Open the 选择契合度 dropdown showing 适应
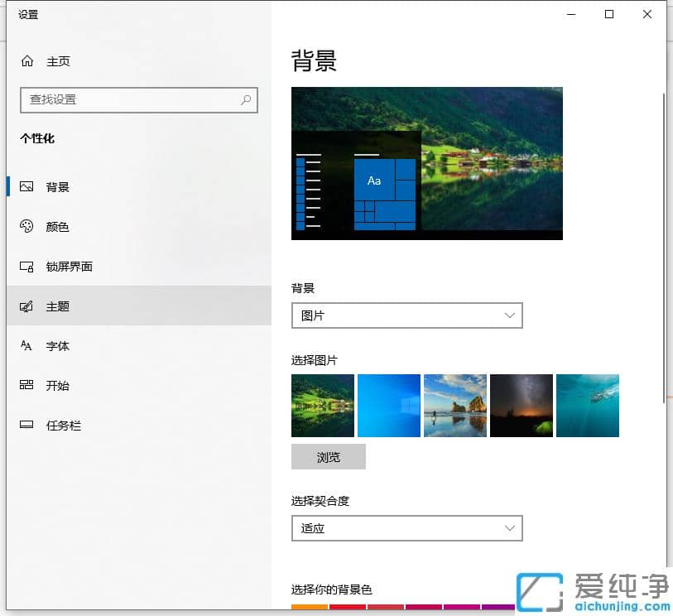This screenshot has height=616, width=673. 406,527
